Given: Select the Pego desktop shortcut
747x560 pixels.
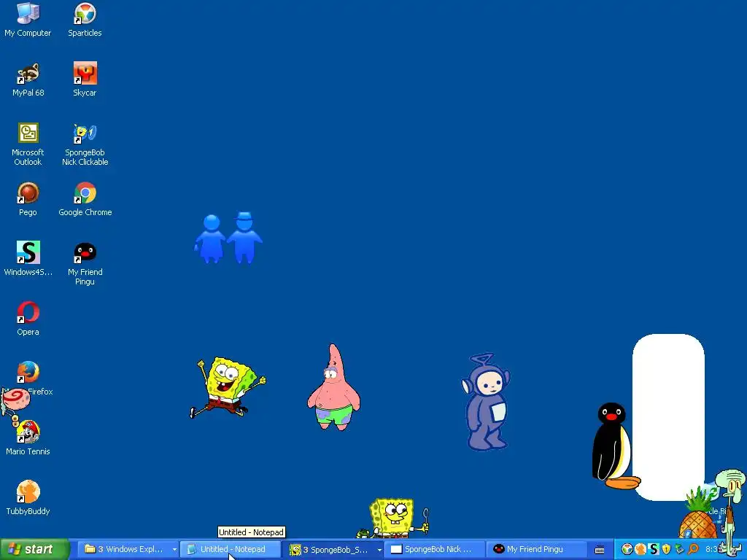Looking at the screenshot, I should pos(28,199).
